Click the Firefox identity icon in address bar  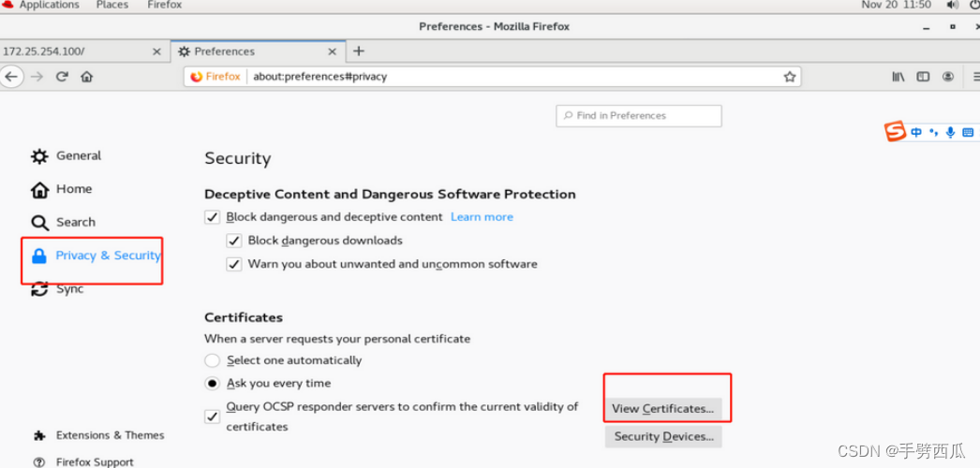[x=215, y=77]
